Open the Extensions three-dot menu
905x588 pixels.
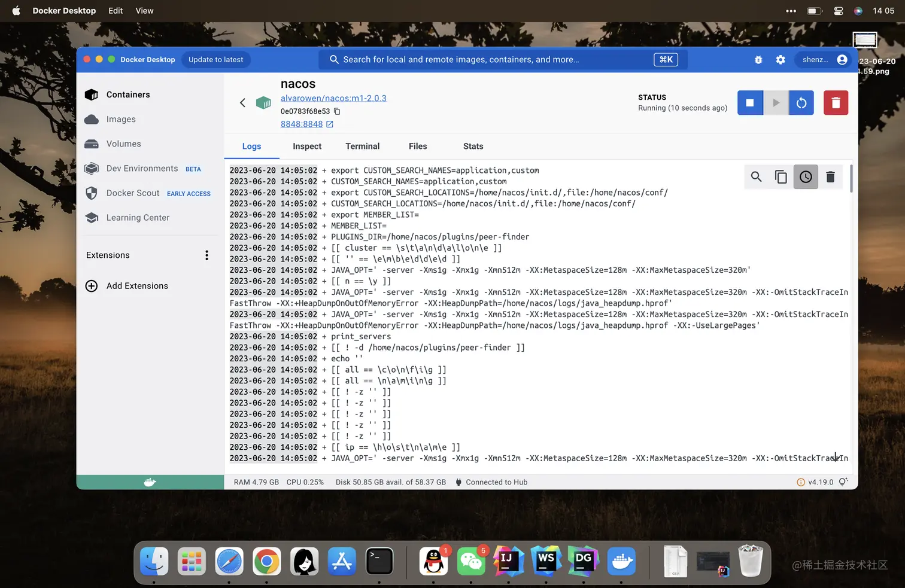click(206, 255)
